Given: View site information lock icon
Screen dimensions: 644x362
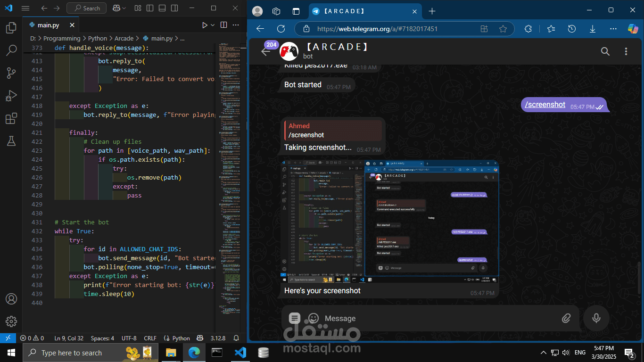Looking at the screenshot, I should click(x=305, y=29).
